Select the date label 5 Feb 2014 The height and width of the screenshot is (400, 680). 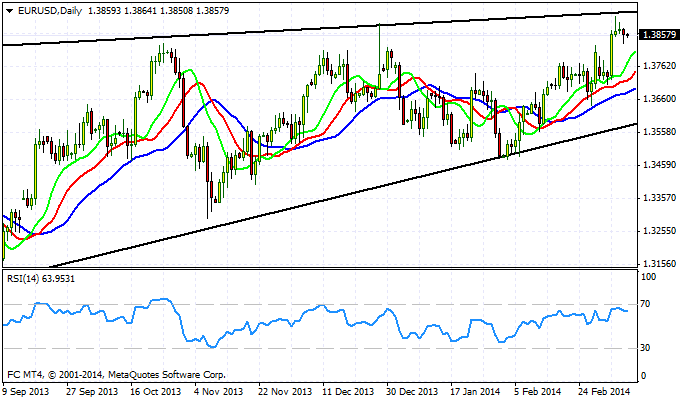coord(538,392)
